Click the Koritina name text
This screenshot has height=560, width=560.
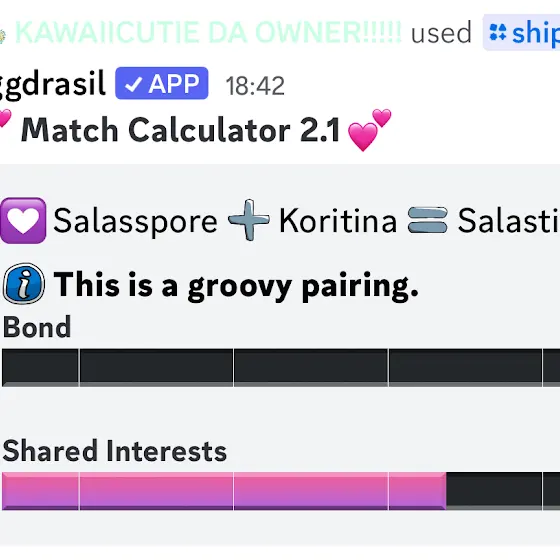pos(338,221)
